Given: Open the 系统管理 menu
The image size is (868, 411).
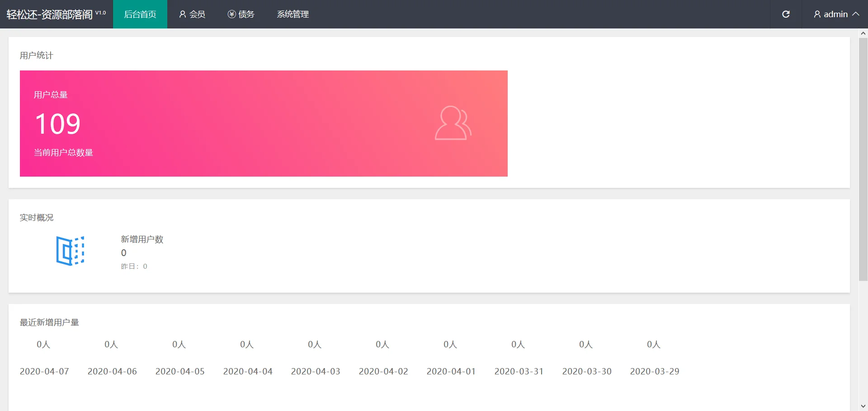Looking at the screenshot, I should tap(292, 14).
